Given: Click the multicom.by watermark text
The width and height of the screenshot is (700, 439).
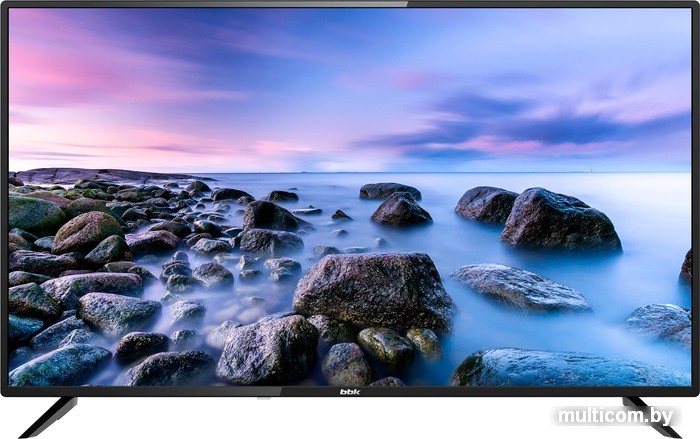Looking at the screenshot, I should coord(616,416).
